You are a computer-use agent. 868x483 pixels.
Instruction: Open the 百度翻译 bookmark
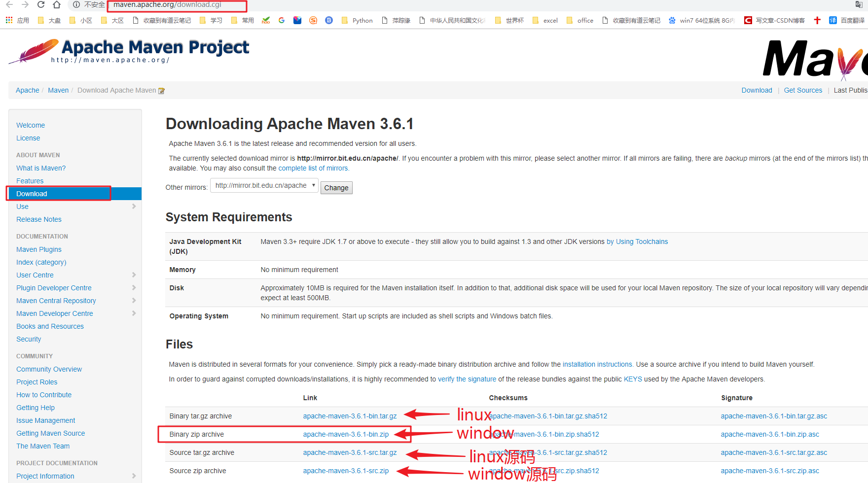[847, 20]
